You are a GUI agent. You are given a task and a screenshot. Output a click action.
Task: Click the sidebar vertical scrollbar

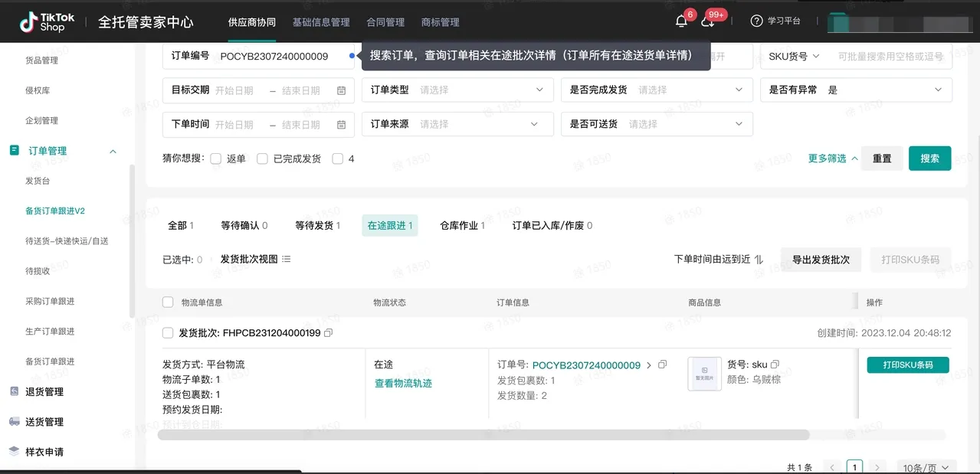pyautogui.click(x=132, y=241)
